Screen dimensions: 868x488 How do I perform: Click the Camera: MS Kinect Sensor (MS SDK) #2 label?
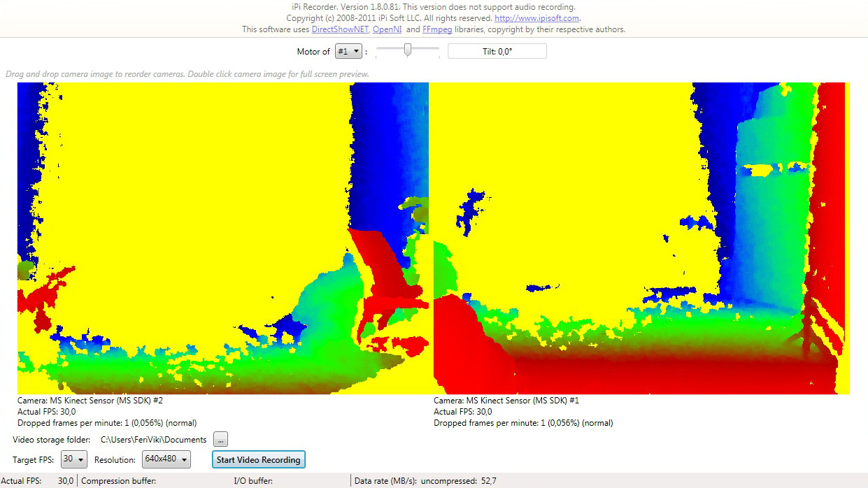[90, 401]
